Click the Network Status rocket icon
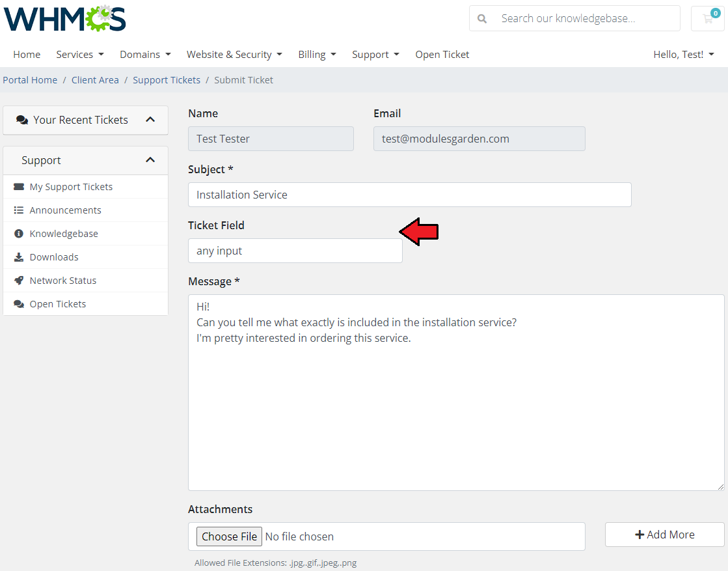The image size is (728, 571). coord(19,281)
